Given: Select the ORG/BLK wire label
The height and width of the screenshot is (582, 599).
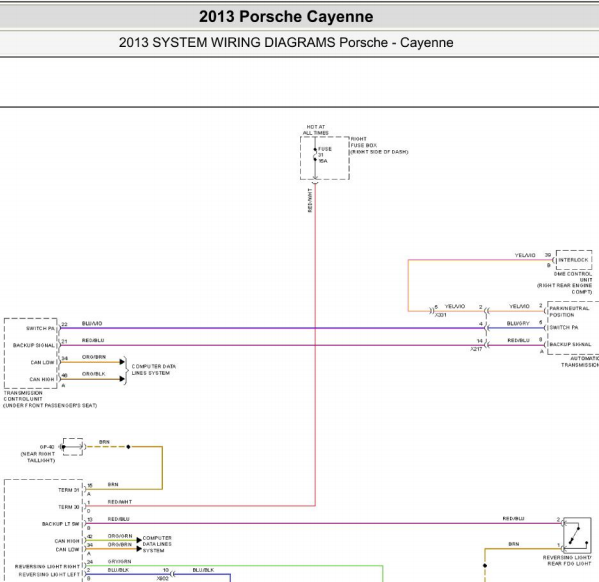Looking at the screenshot, I should (x=93, y=374).
